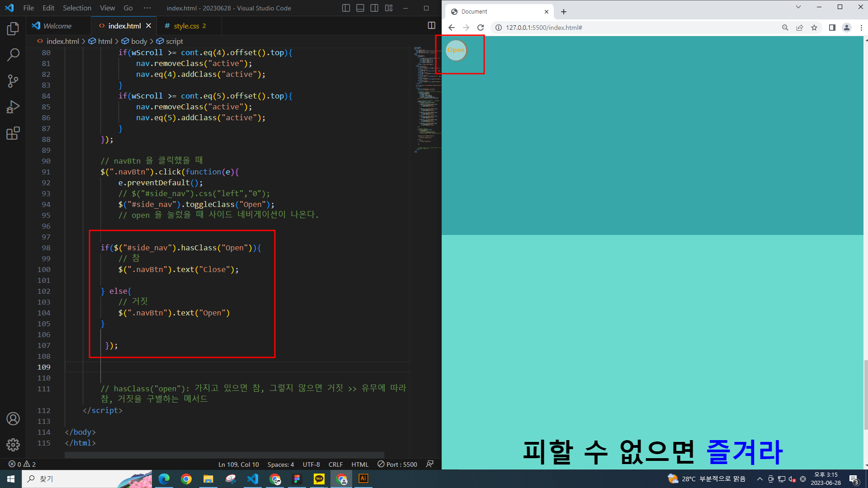This screenshot has height=488, width=868.
Task: Open the Manage gear settings icon
Action: [13, 445]
